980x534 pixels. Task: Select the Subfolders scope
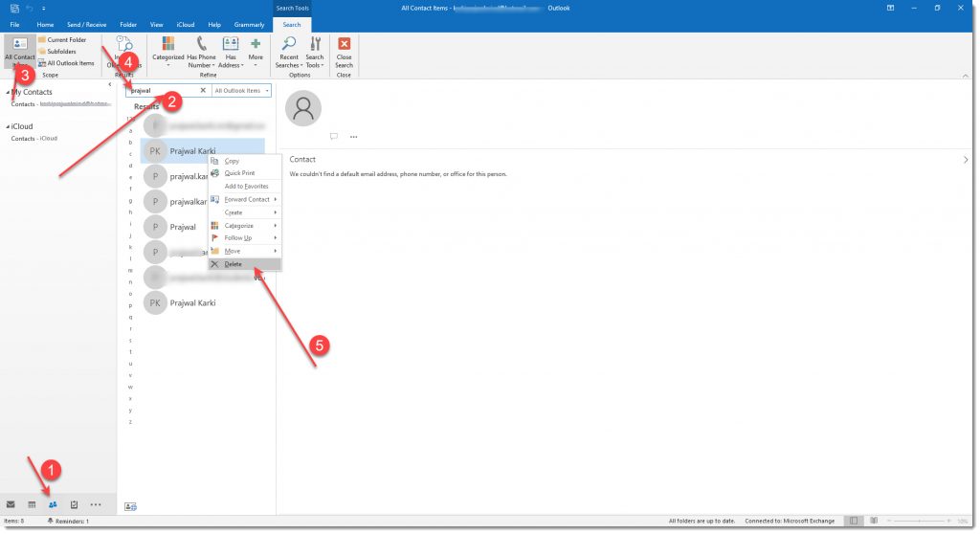click(56, 52)
